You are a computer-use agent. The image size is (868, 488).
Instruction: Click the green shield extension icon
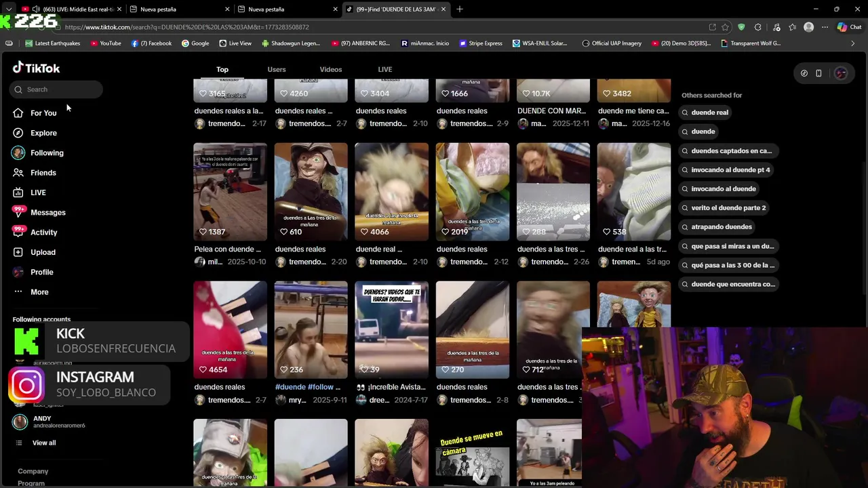click(x=741, y=27)
